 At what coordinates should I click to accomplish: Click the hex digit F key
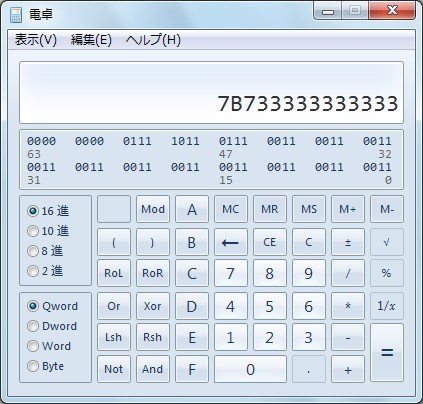192,369
